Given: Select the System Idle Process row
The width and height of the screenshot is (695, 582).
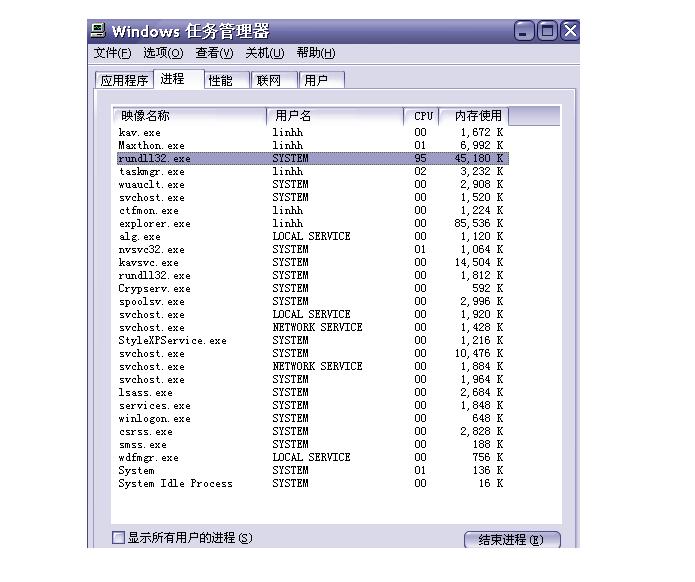Looking at the screenshot, I should click(x=313, y=484).
